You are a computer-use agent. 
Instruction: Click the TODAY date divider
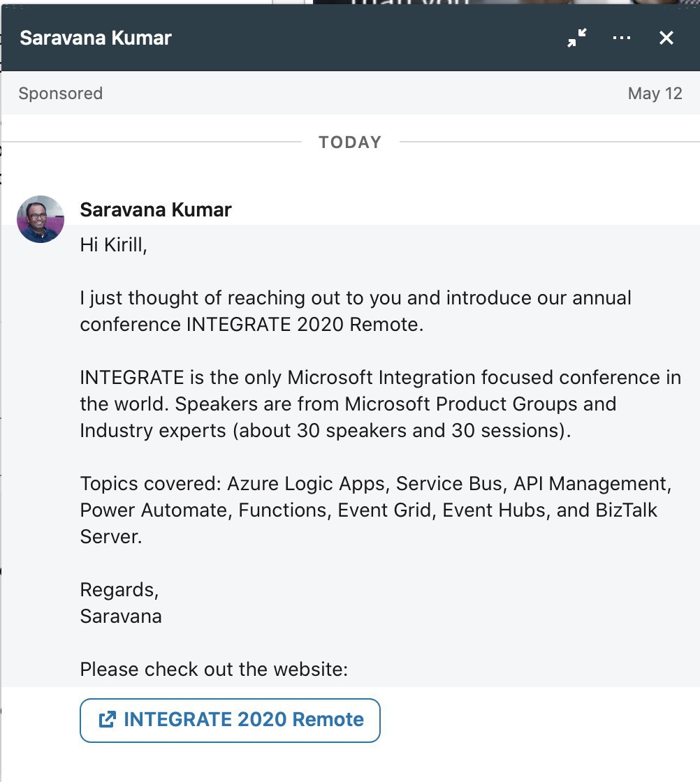pyautogui.click(x=350, y=142)
